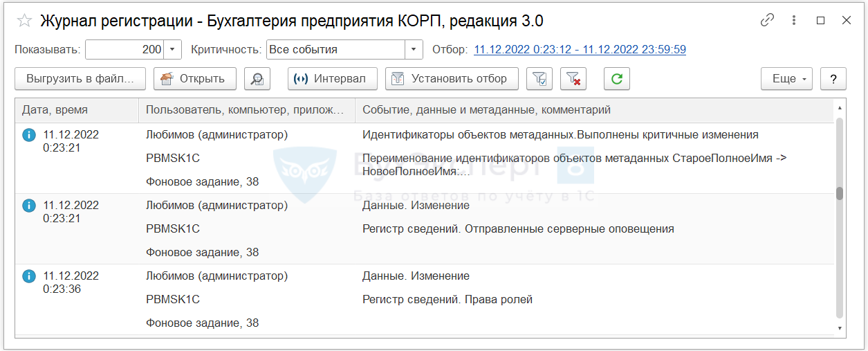Expand the Показывать count dropdown arrow
The image size is (868, 351).
click(173, 50)
